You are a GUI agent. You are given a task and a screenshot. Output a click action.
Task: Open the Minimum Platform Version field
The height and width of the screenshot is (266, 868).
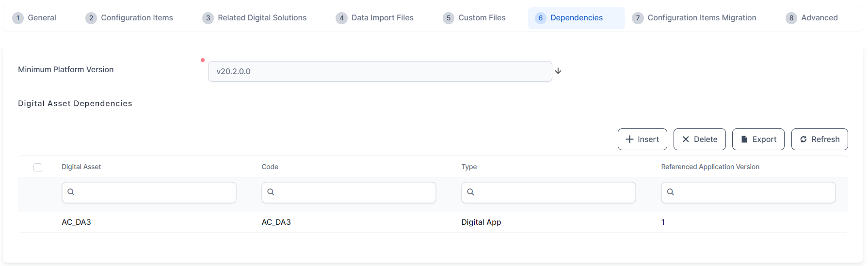click(x=380, y=71)
